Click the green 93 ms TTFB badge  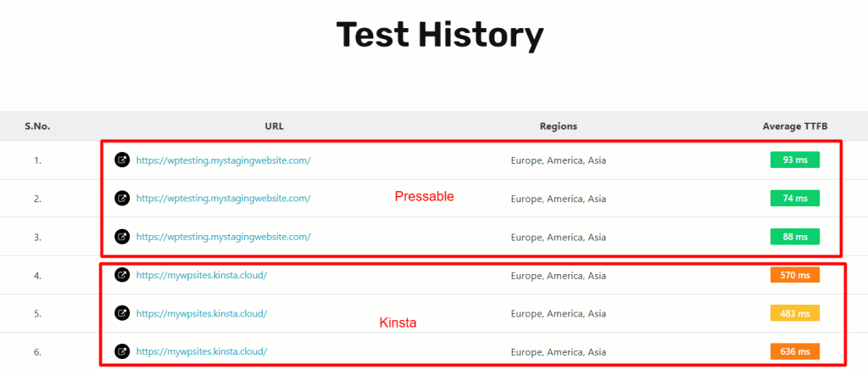coord(794,160)
